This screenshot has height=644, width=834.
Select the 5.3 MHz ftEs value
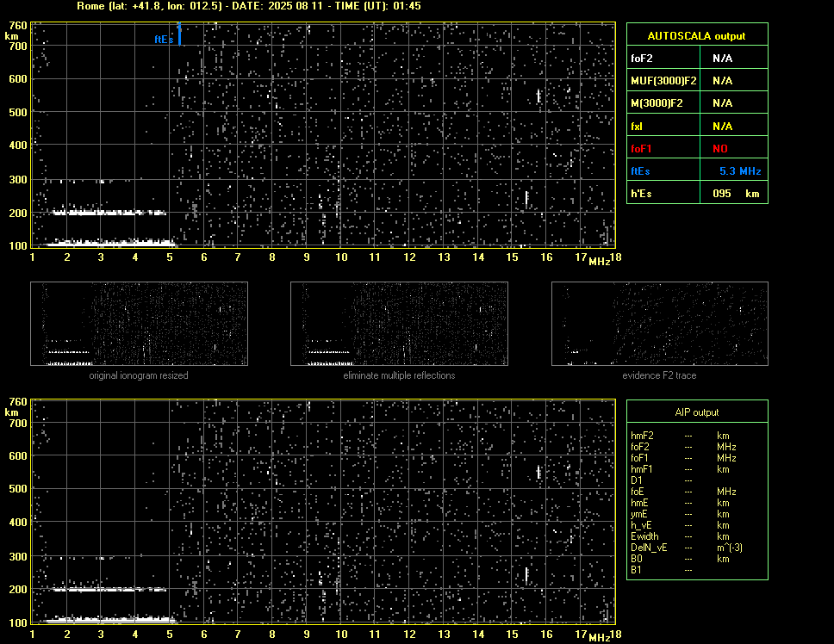(740, 171)
